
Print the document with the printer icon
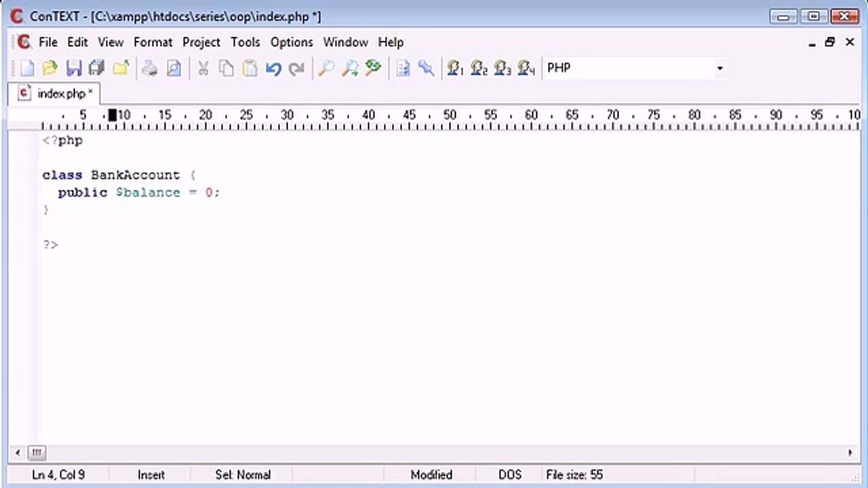point(150,68)
